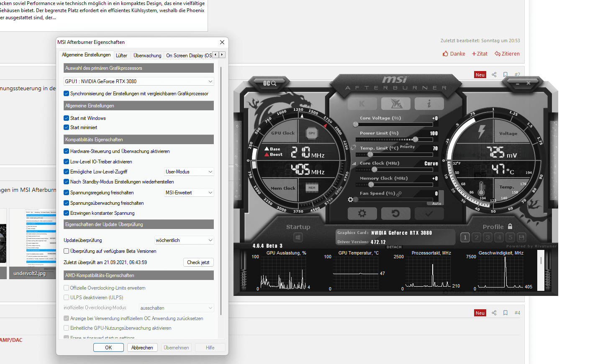Enable 'Überprüfung auf verfügbare Beta Versionen'
Image resolution: width=590 pixels, height=364 pixels.
click(66, 251)
